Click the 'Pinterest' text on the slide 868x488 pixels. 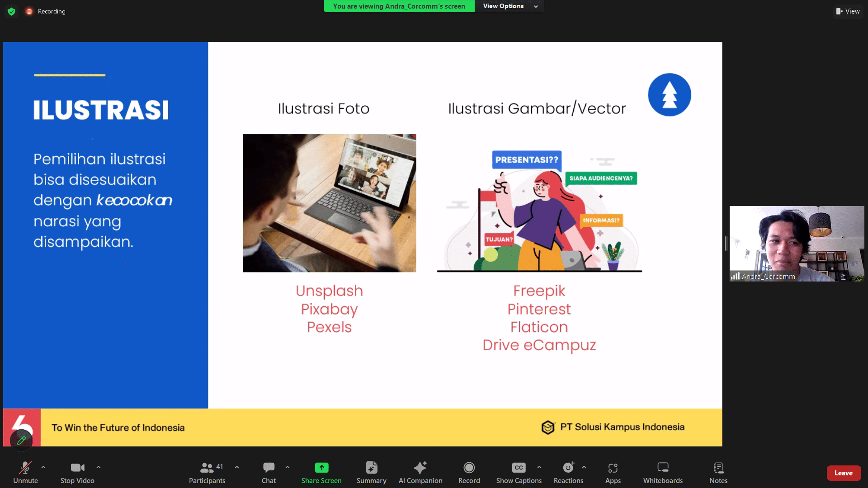539,309
